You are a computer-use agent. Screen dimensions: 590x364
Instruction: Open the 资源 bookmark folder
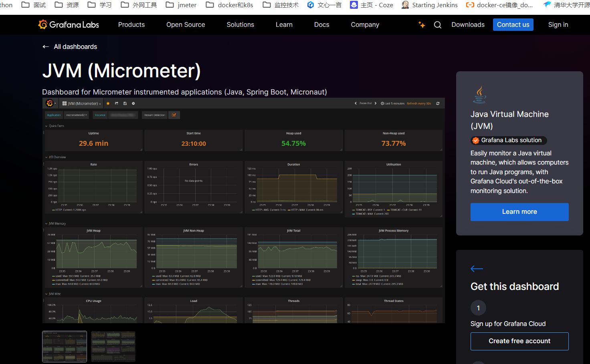pyautogui.click(x=67, y=5)
